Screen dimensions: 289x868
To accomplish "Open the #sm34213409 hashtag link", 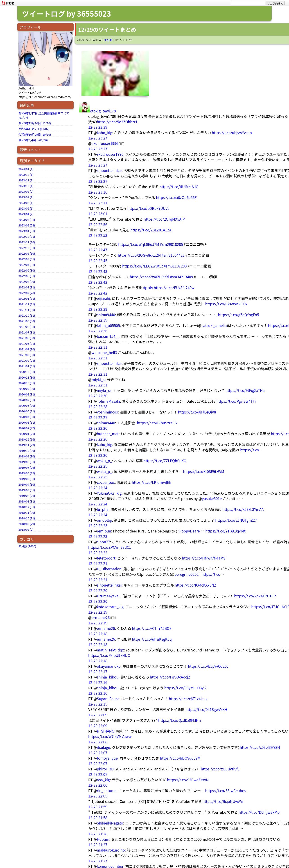I will point(182,277).
